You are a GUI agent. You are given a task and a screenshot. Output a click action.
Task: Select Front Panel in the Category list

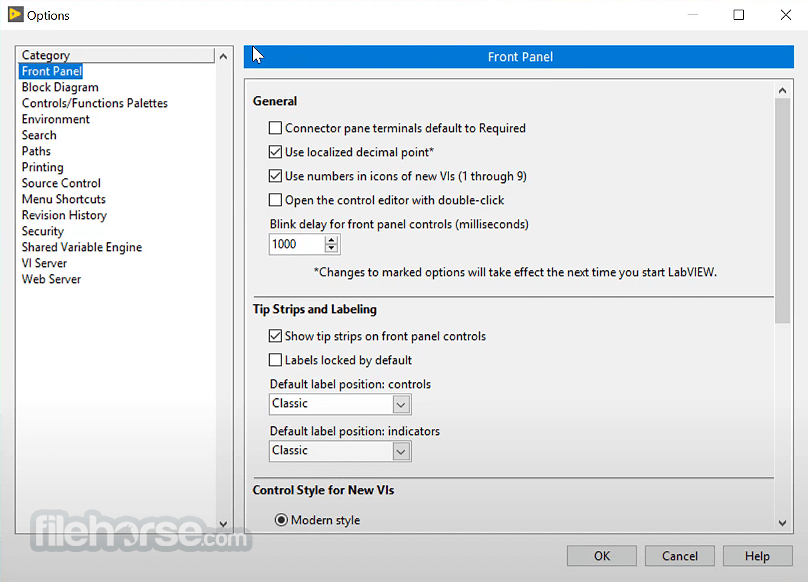(52, 71)
